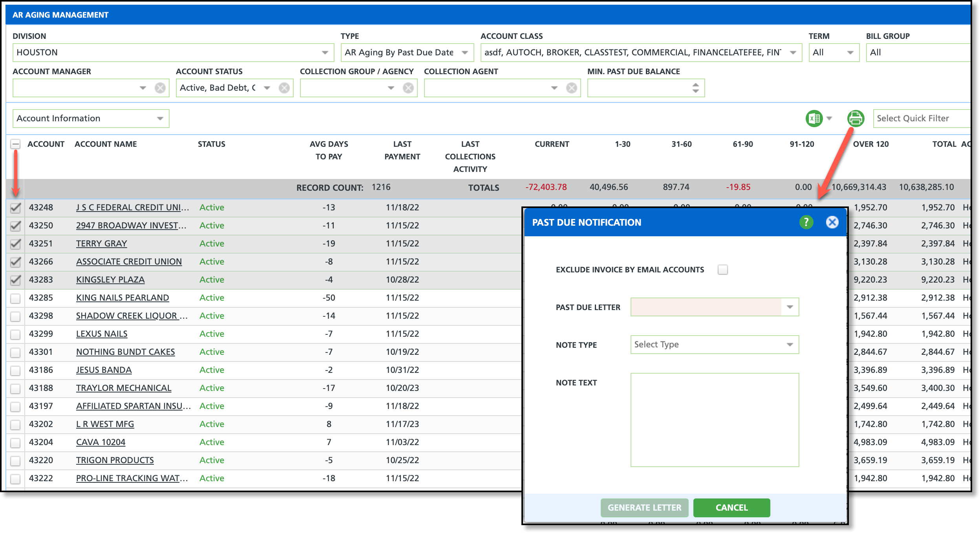Open Account Information view dropdown
Viewport: 980px width, 533px height.
tap(160, 119)
